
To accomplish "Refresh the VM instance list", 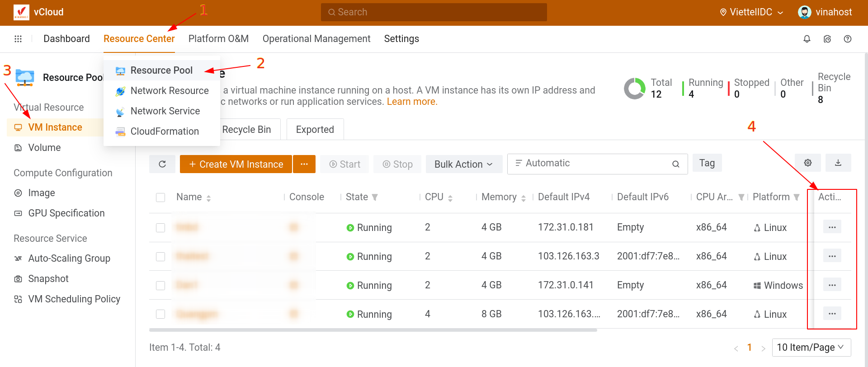I will [162, 164].
